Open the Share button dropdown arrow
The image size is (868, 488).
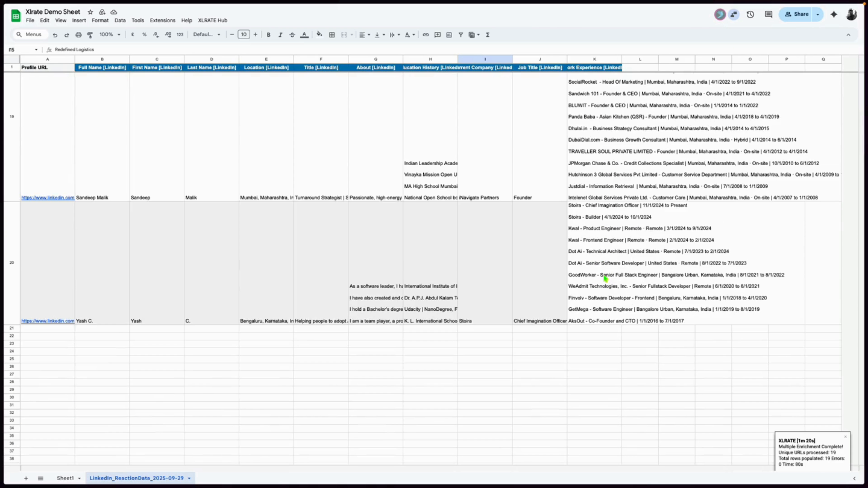click(818, 14)
